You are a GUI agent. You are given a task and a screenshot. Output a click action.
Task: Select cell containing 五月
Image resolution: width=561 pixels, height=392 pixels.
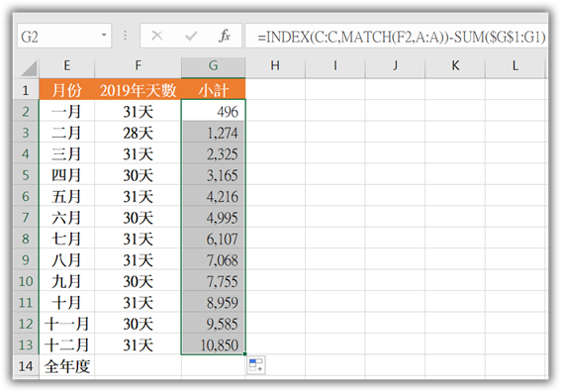66,196
